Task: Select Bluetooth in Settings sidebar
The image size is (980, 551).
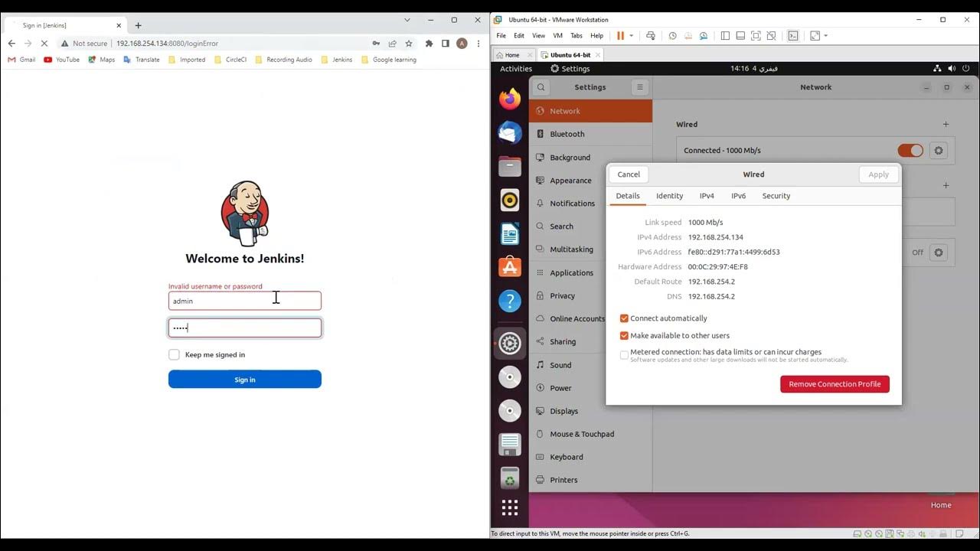Action: [590, 134]
